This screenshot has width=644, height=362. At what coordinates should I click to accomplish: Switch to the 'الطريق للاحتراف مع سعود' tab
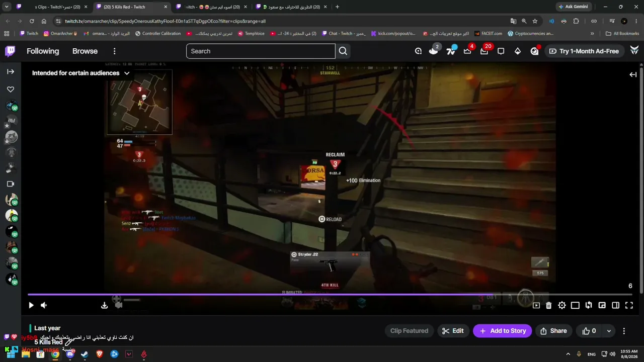(292, 7)
